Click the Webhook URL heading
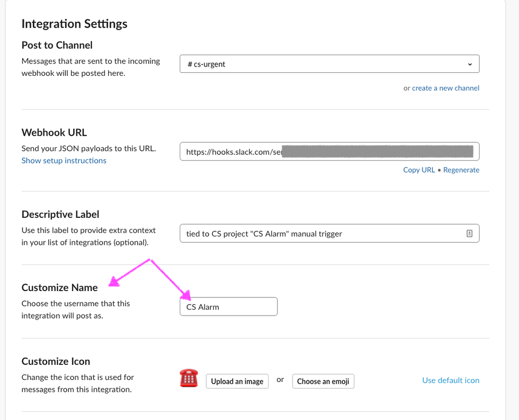The image size is (519, 420). click(x=54, y=133)
